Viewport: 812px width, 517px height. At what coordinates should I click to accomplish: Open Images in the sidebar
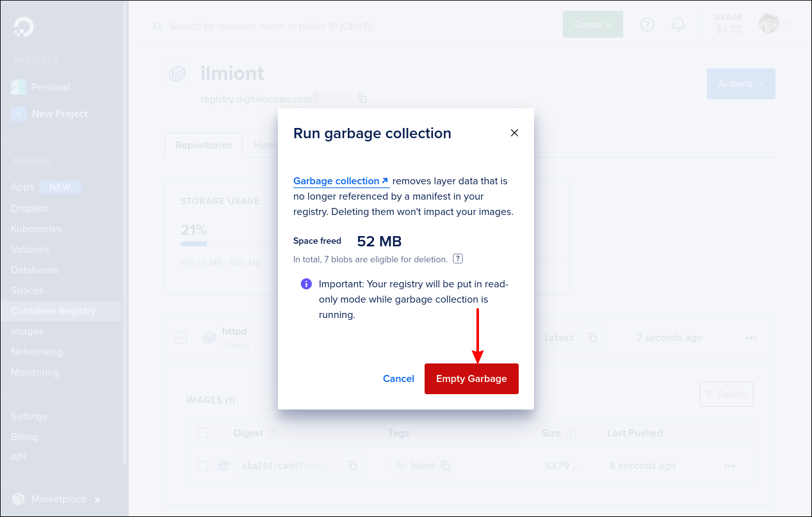tap(27, 331)
